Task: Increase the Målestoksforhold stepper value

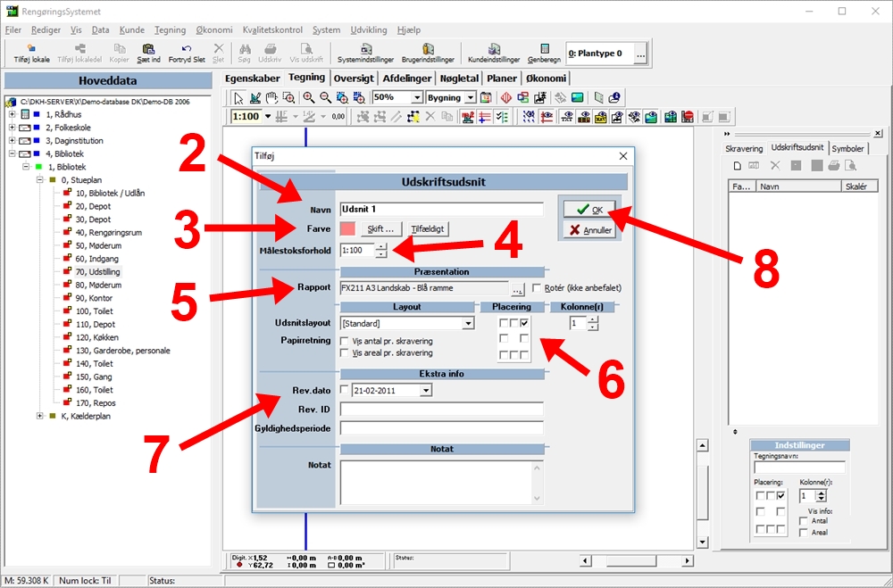Action: [381, 246]
